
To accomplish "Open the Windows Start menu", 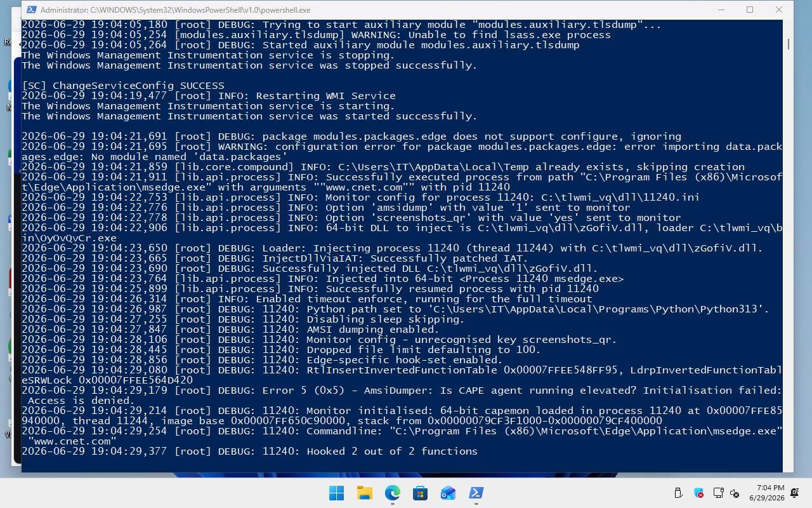I will pos(336,493).
